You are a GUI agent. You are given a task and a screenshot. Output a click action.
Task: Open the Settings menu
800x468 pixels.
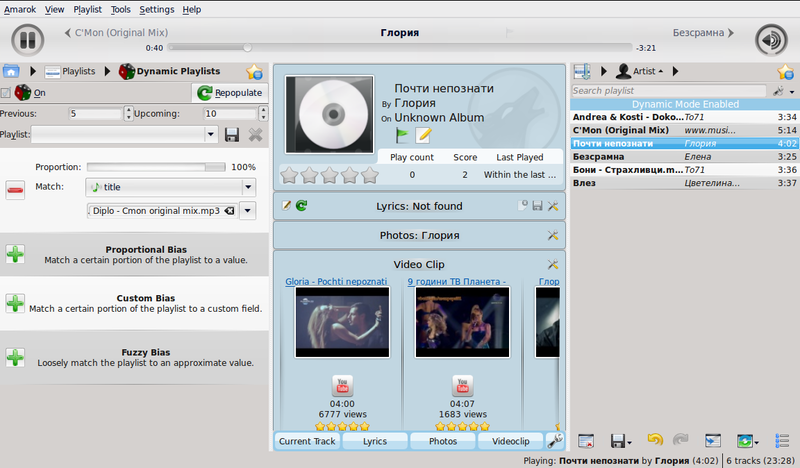pos(157,9)
